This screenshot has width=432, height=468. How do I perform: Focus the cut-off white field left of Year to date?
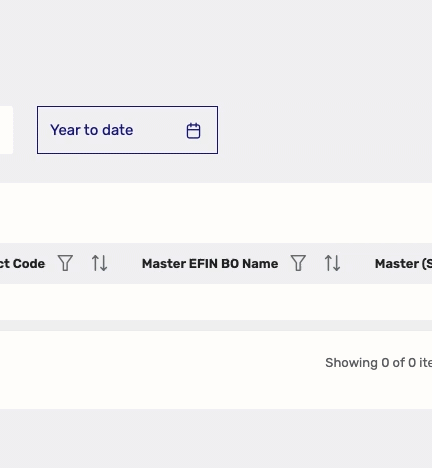tap(6, 130)
